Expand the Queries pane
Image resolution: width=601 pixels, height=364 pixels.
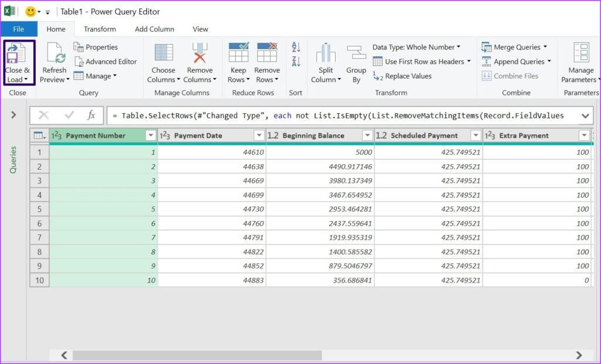click(13, 114)
